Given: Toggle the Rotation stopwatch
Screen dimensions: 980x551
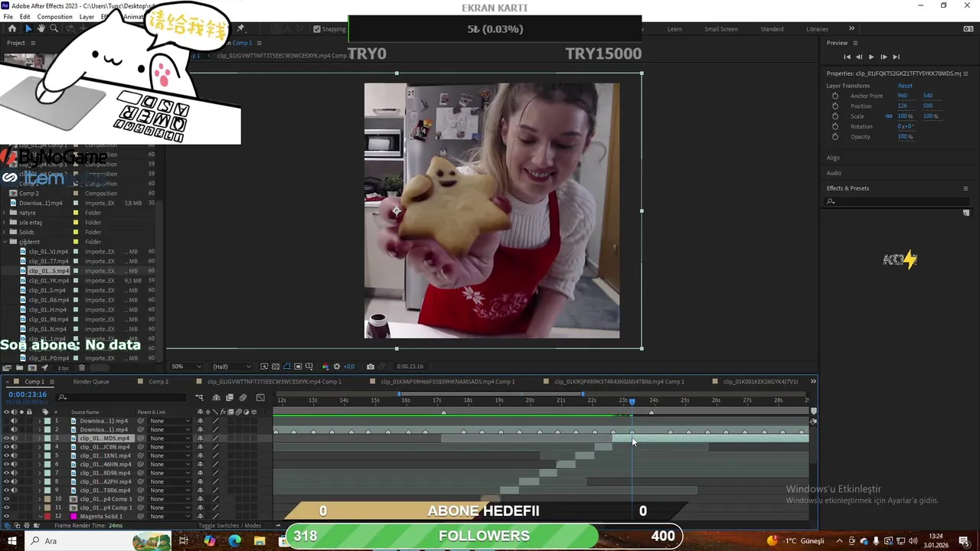Looking at the screenshot, I should [x=835, y=126].
